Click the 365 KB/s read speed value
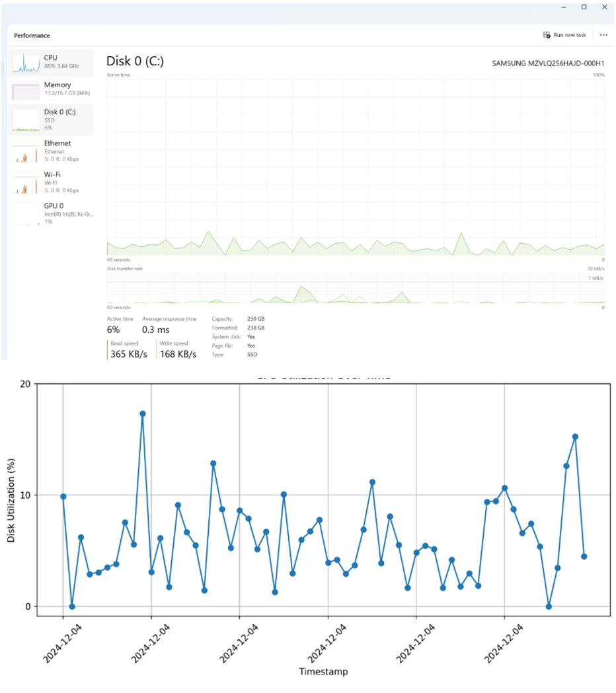The width and height of the screenshot is (616, 693). tap(129, 354)
